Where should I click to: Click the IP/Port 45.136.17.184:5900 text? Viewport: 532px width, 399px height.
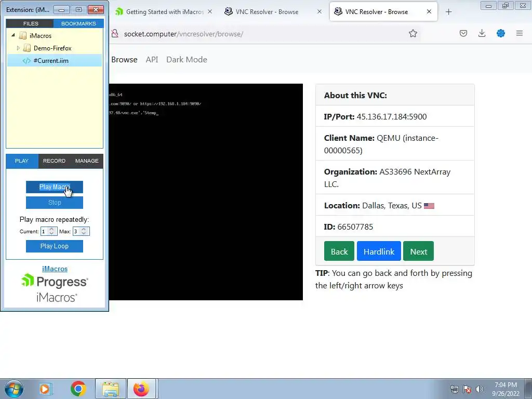click(375, 117)
